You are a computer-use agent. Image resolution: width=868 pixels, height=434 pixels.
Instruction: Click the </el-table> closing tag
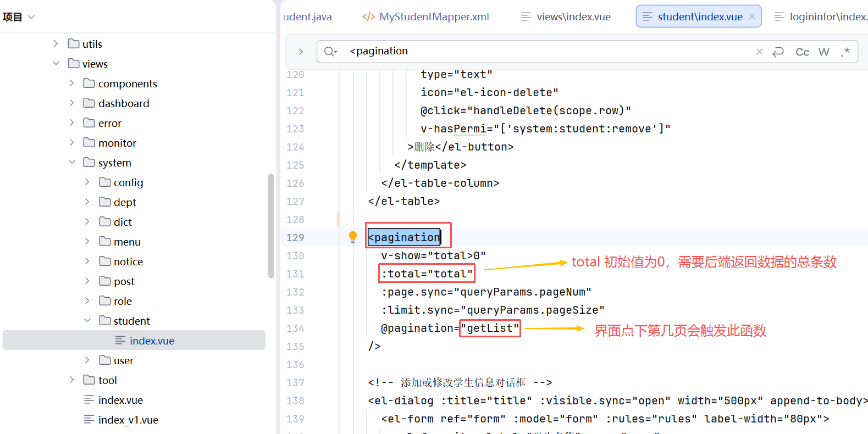coord(404,201)
